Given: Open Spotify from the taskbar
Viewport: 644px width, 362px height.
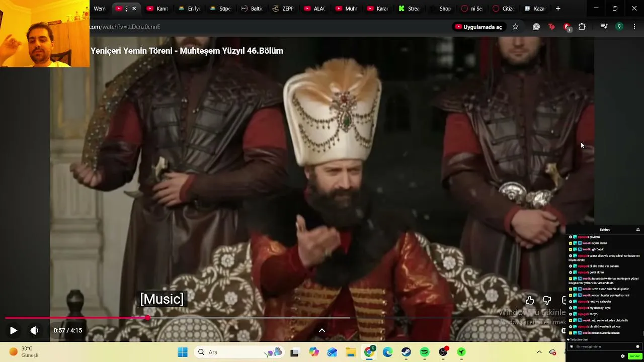Looking at the screenshot, I should tap(425, 352).
